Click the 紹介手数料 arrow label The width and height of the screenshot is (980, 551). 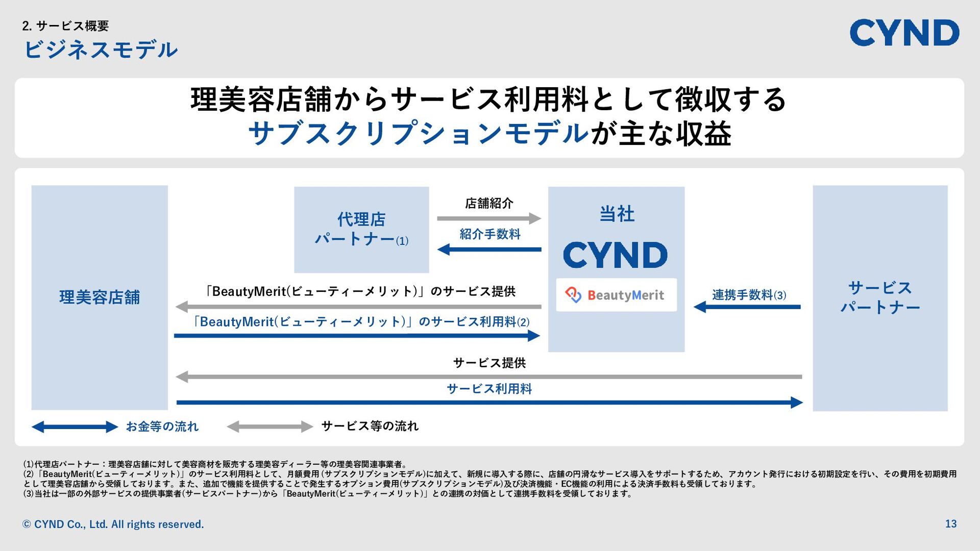coord(490,234)
